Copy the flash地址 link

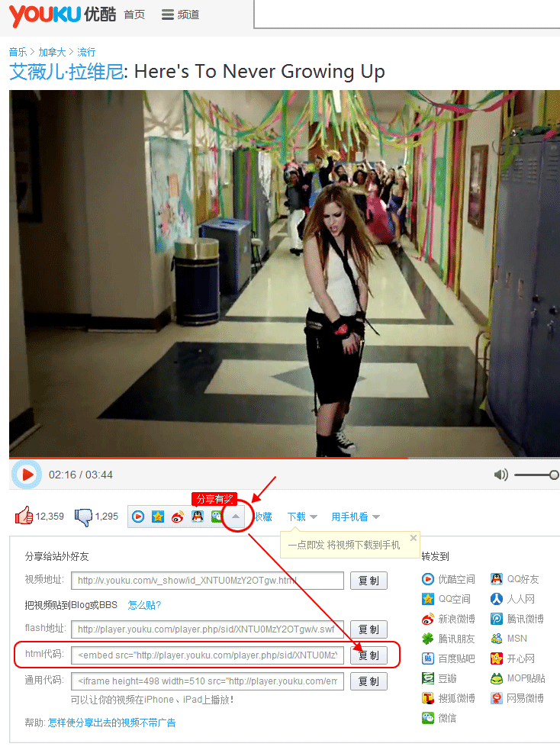click(369, 629)
